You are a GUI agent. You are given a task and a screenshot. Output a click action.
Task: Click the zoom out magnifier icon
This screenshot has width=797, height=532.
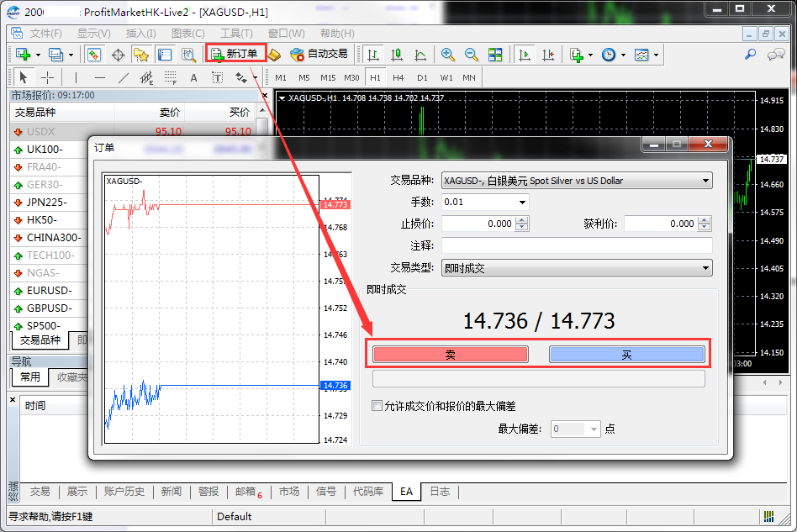(x=472, y=55)
